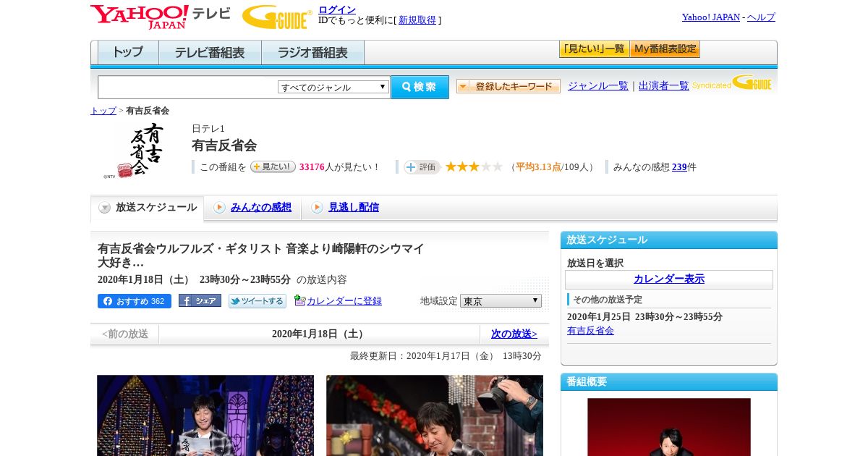Click the 最終更新日 timestamp text
This screenshot has height=456, width=868.
446,356
